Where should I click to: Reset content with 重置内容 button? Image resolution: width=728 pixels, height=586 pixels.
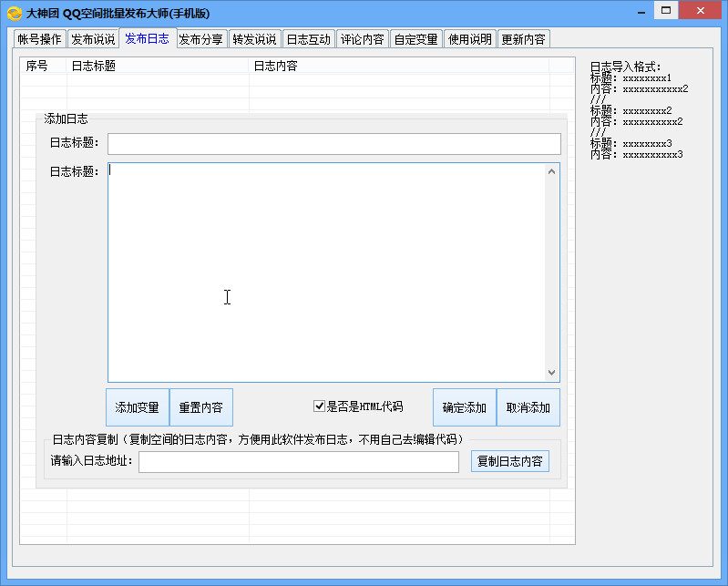[x=201, y=407]
